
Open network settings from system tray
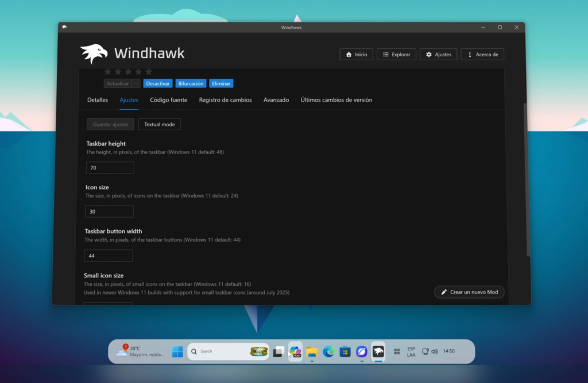425,351
